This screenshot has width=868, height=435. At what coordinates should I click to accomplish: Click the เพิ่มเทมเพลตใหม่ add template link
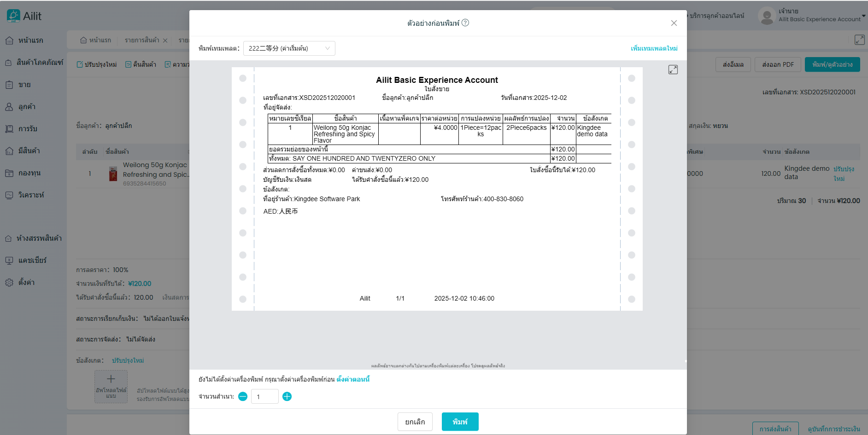pos(654,48)
